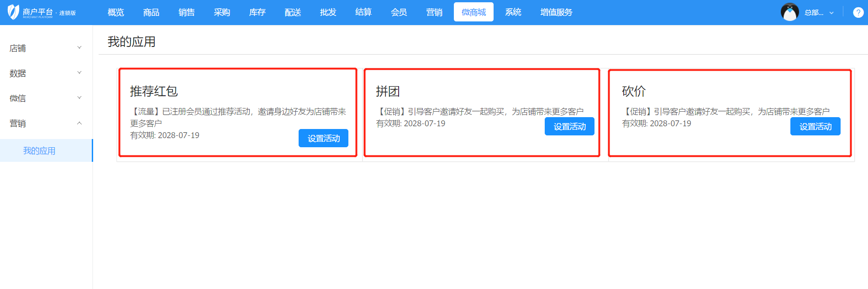Go to the 概览 menu

pyautogui.click(x=116, y=12)
